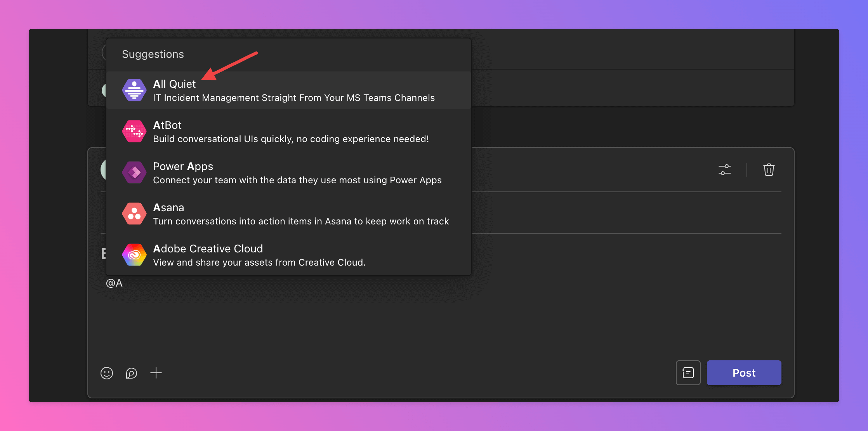This screenshot has width=868, height=431.
Task: Select the All Quiet suggestion
Action: pos(174,84)
